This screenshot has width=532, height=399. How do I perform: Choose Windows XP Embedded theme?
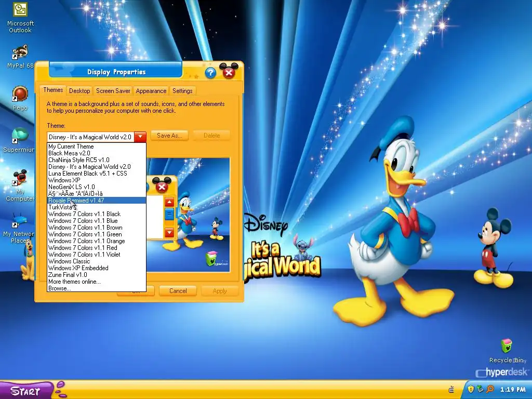(x=97, y=268)
